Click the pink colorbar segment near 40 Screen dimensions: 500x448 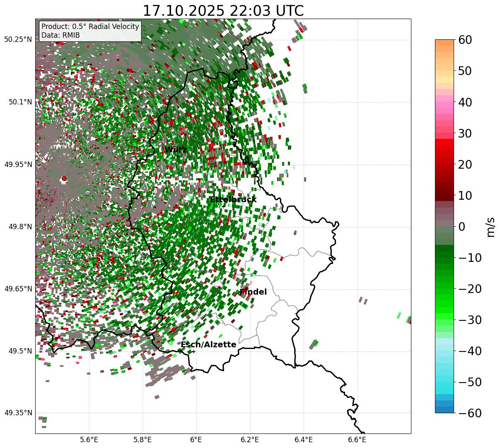click(444, 104)
